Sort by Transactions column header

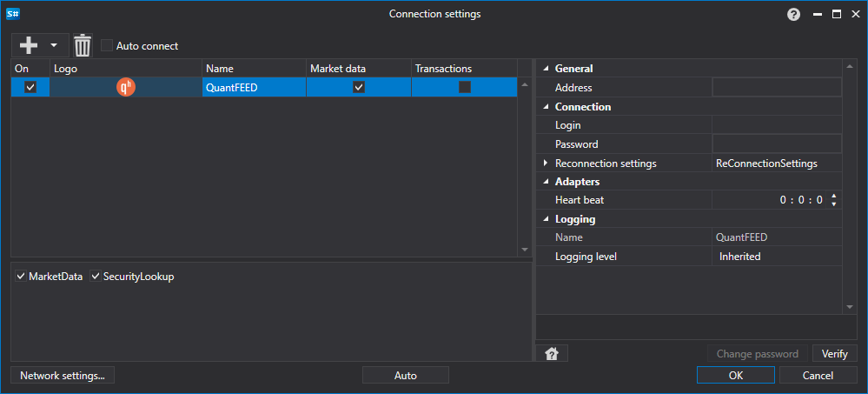coord(465,69)
